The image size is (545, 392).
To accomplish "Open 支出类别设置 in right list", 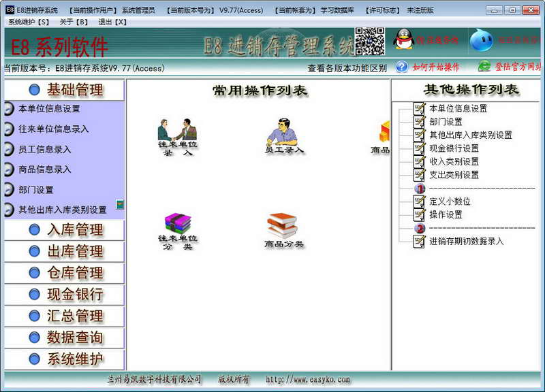I will tap(454, 175).
